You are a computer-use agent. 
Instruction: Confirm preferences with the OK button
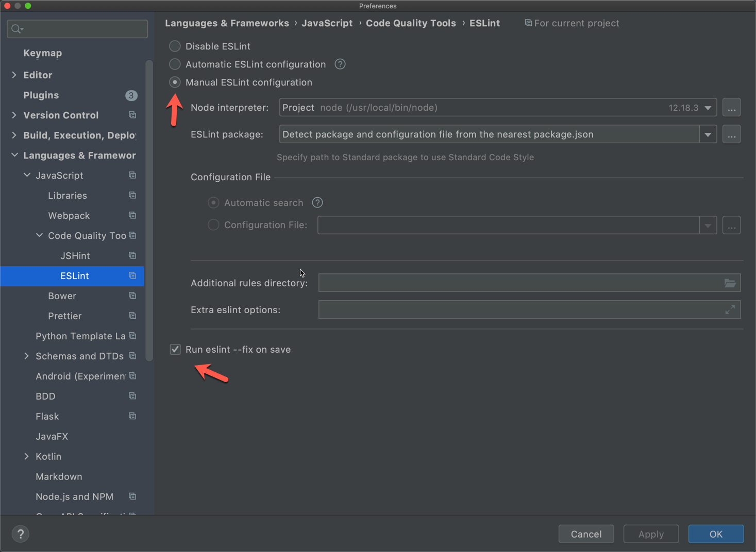coord(716,534)
